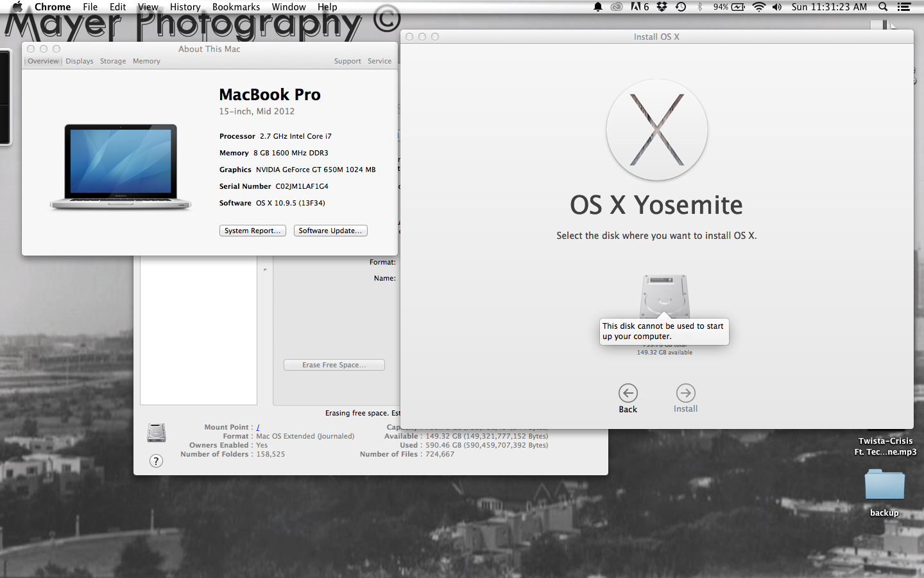Open the Apple menu
Image resolution: width=924 pixels, height=578 pixels.
click(x=17, y=7)
